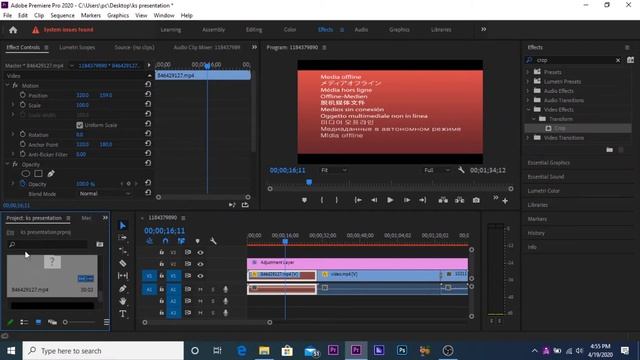This screenshot has height=360, width=640.
Task: Toggle voice-over microphone on track A1
Action: pyautogui.click(x=225, y=289)
